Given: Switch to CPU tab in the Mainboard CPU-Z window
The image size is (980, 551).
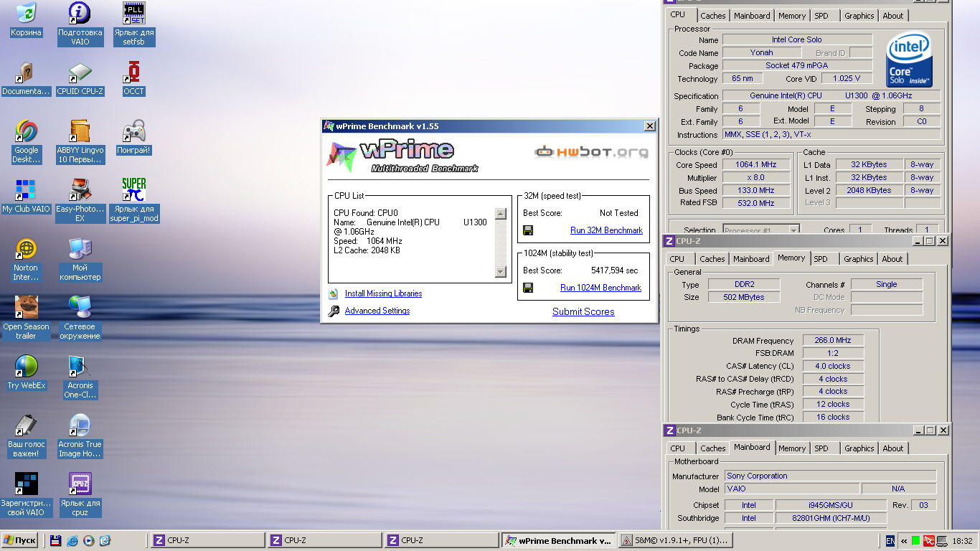Looking at the screenshot, I should tap(677, 448).
